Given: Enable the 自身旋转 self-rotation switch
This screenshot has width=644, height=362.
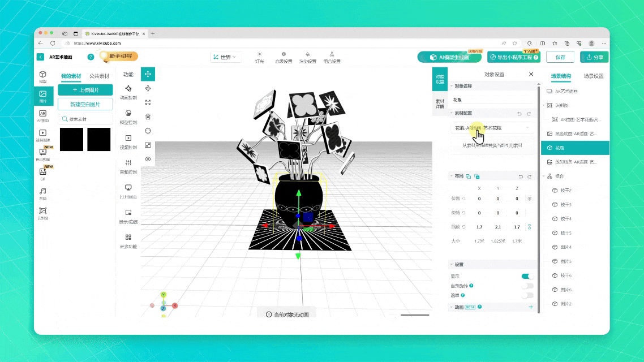Looking at the screenshot, I should click(x=527, y=286).
